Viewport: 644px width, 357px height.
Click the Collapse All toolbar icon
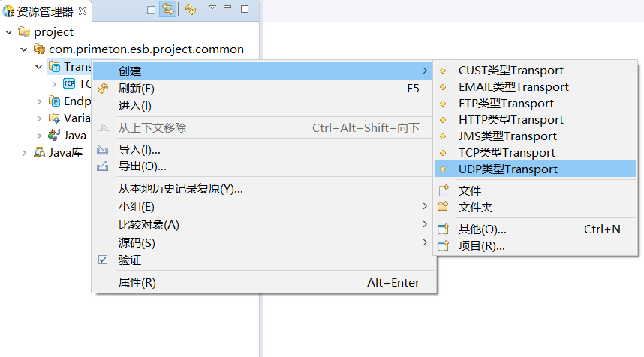151,10
